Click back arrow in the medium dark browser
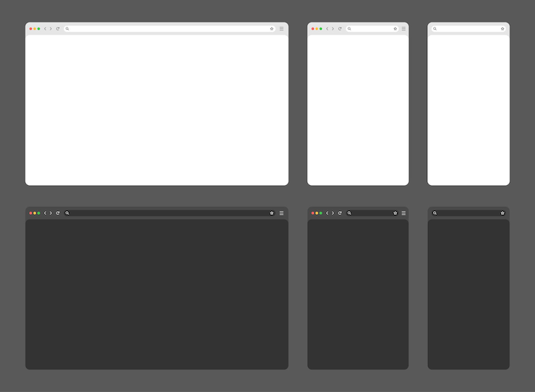The image size is (535, 392). pyautogui.click(x=328, y=213)
